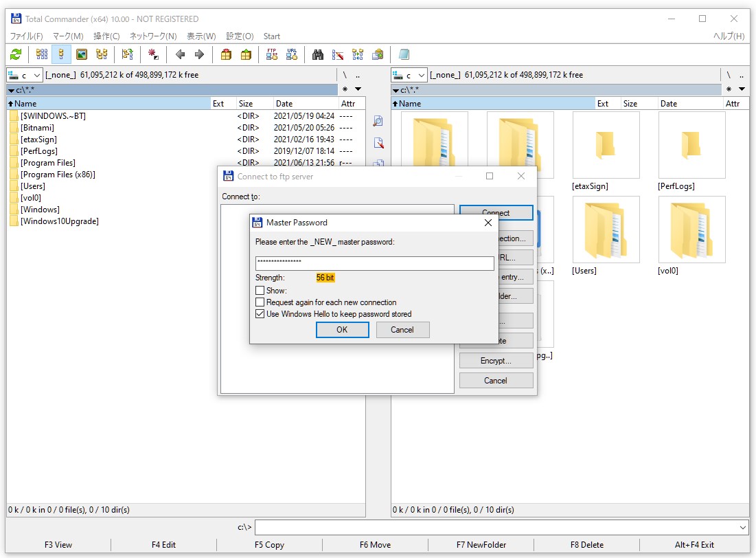Click the edit file icon between panels

(x=378, y=143)
